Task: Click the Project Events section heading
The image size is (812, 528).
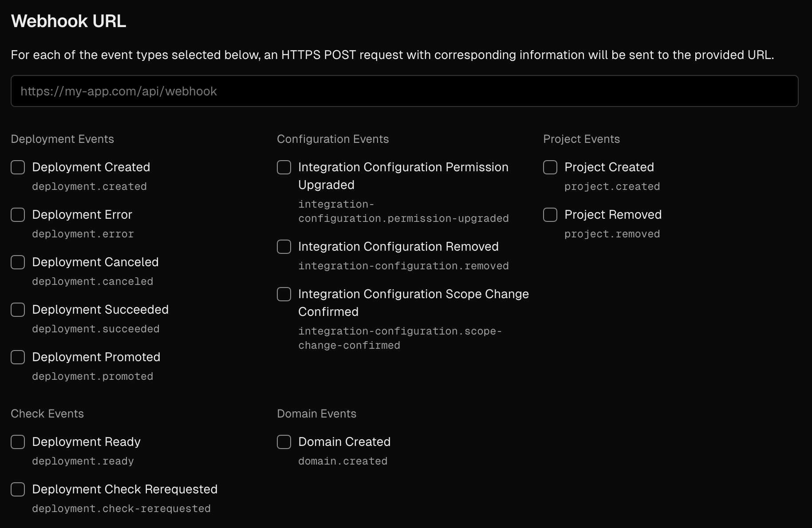Action: (x=581, y=139)
